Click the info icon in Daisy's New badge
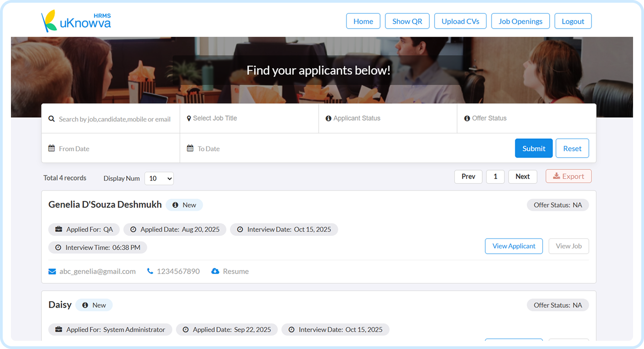This screenshot has width=644, height=349. (85, 305)
